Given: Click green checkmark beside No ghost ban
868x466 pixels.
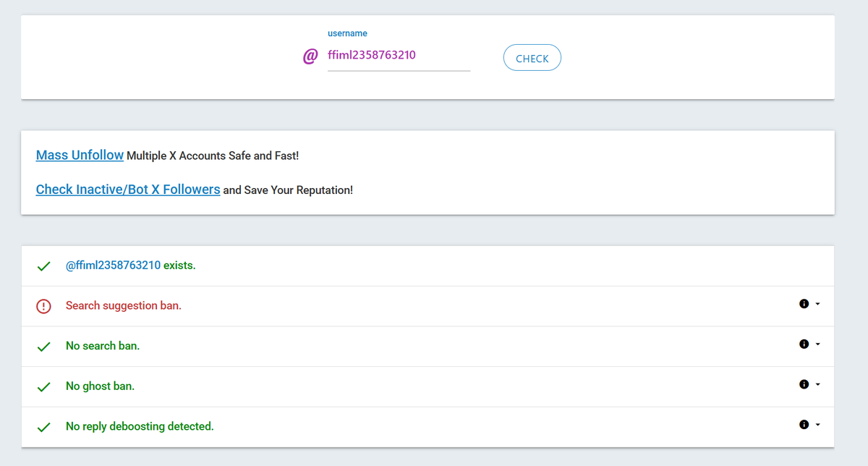Looking at the screenshot, I should 43,387.
